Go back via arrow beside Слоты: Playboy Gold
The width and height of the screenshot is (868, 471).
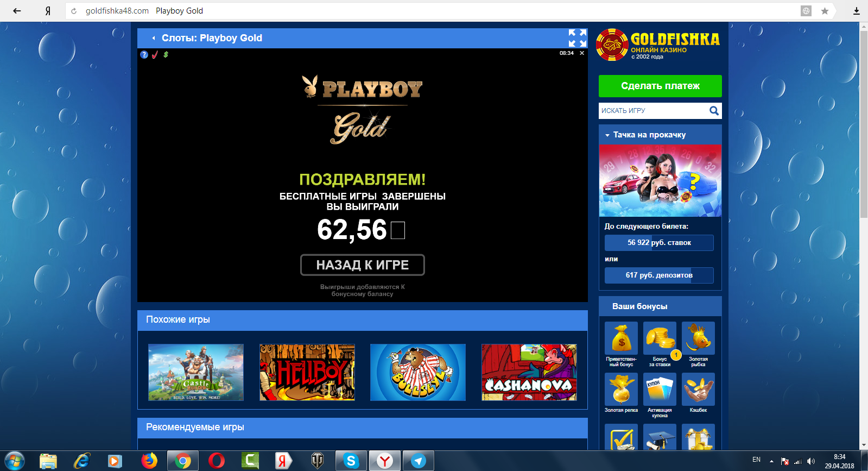154,38
